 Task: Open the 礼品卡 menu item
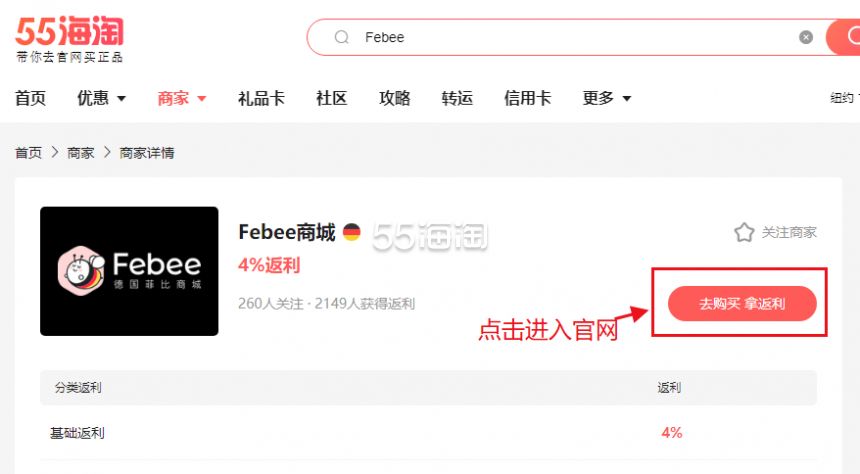click(x=261, y=98)
